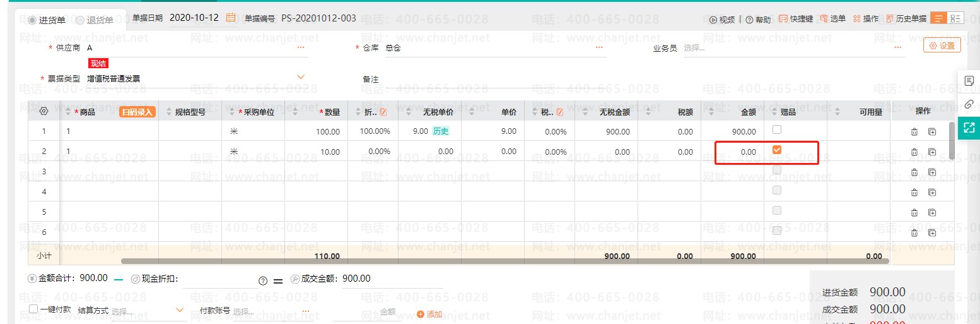
Task: Open the 帮助 help link
Action: [x=758, y=20]
